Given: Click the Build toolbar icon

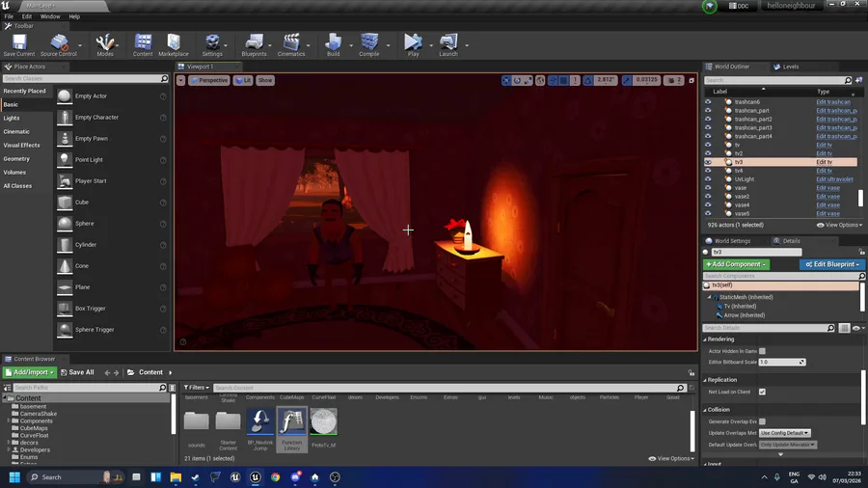Looking at the screenshot, I should coord(334,44).
